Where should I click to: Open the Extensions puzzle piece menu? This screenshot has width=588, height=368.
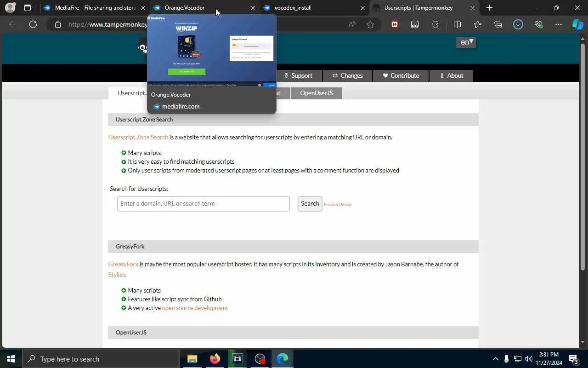pyautogui.click(x=435, y=24)
